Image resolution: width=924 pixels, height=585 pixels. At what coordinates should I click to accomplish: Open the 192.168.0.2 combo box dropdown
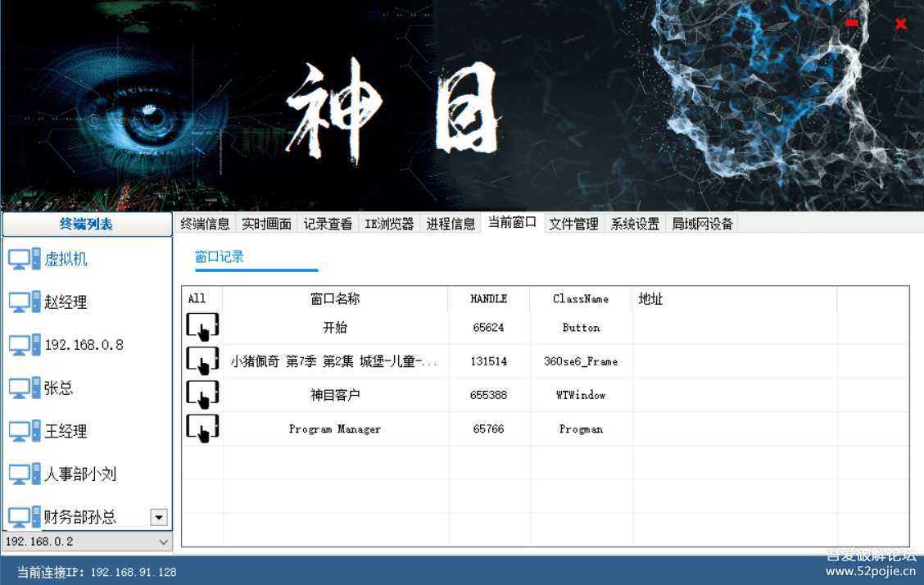[x=163, y=542]
